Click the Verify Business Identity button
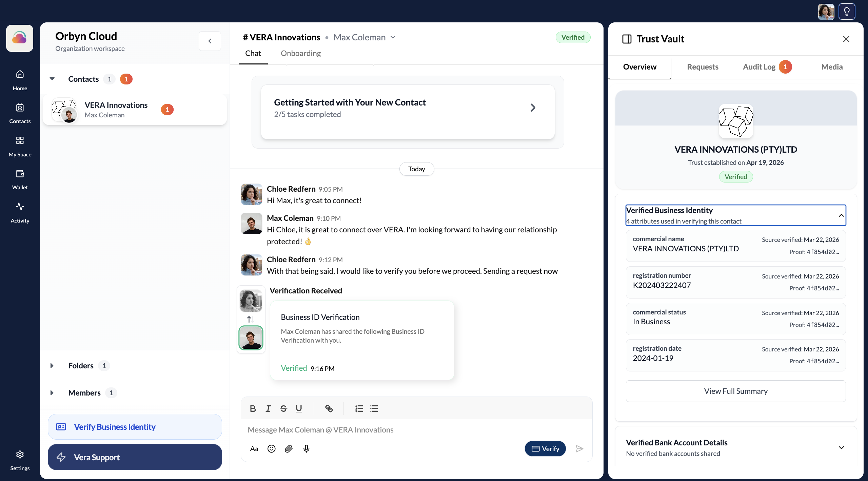The width and height of the screenshot is (868, 481). (x=135, y=427)
